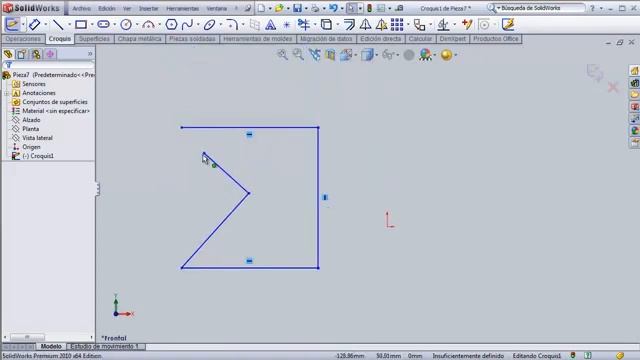Select the Linear Sketch Pattern tool
Viewport: 640px width, 360px height.
coord(397,25)
